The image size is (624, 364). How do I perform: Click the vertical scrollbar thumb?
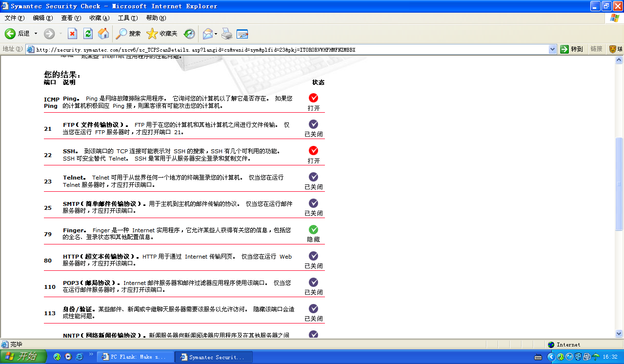[x=619, y=184]
